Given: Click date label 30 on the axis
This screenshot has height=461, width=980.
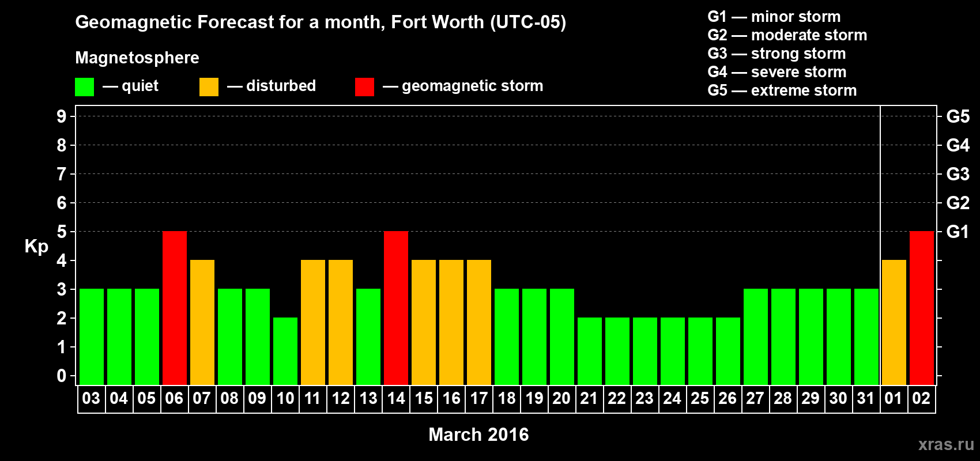Looking at the screenshot, I should 838,399.
